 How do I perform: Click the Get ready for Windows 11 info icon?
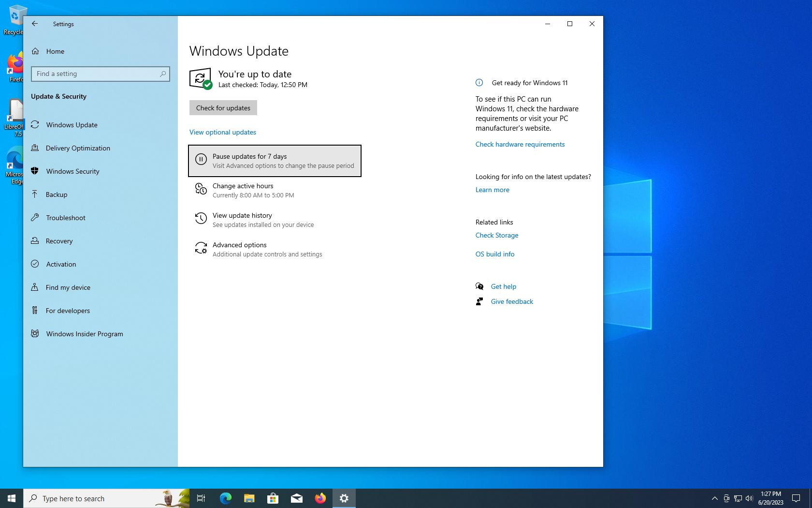[x=479, y=83]
